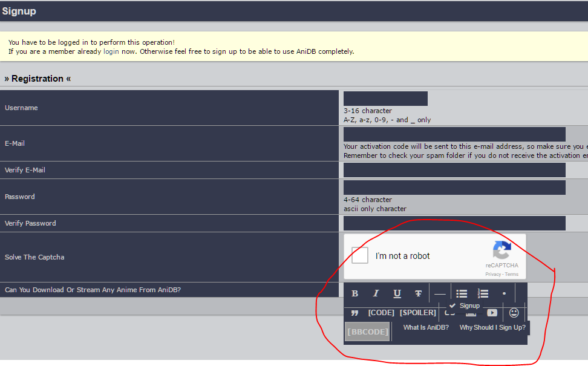The image size is (588, 366).
Task: Click the Username input field
Action: [385, 99]
